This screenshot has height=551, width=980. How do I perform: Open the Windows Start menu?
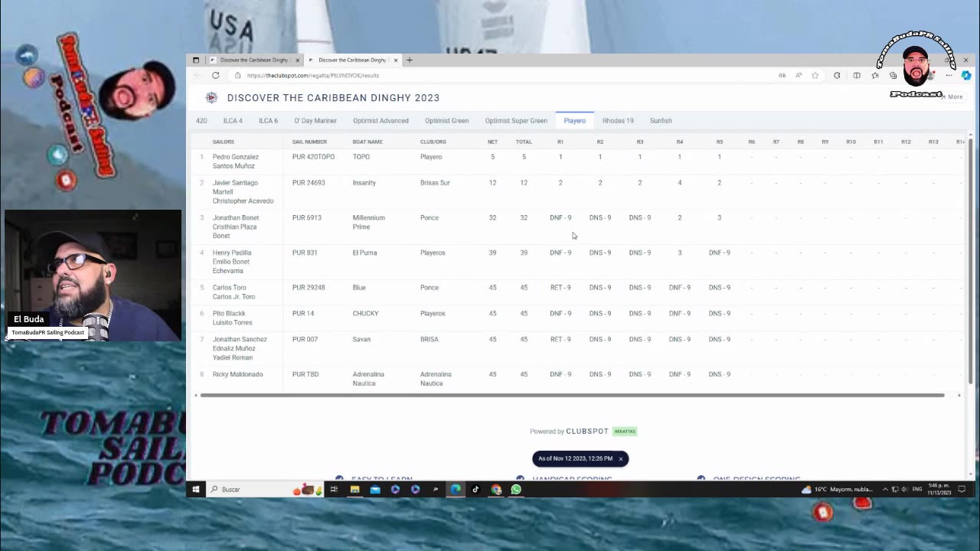coord(196,489)
